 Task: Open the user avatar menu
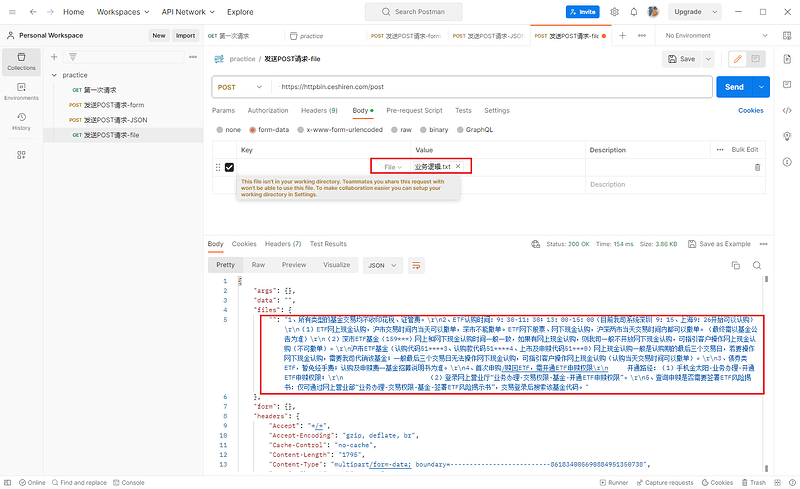click(653, 12)
